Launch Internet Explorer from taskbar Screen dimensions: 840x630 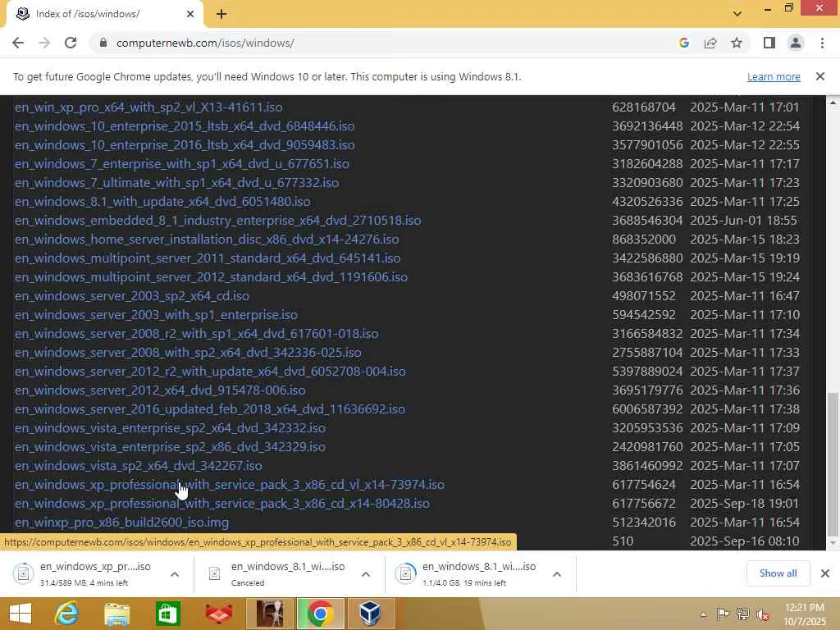[66, 614]
